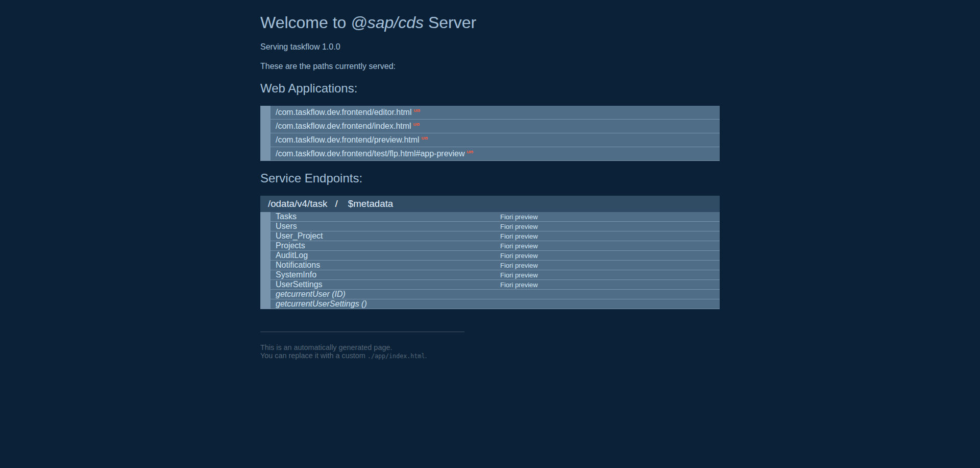Open the Notifications entity link

[x=298, y=265]
